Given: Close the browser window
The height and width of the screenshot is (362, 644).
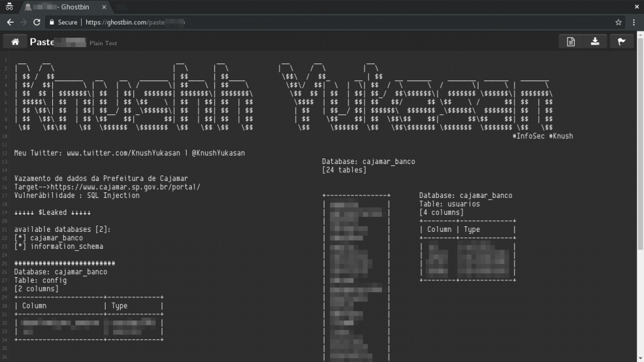Looking at the screenshot, I should click(x=636, y=6).
